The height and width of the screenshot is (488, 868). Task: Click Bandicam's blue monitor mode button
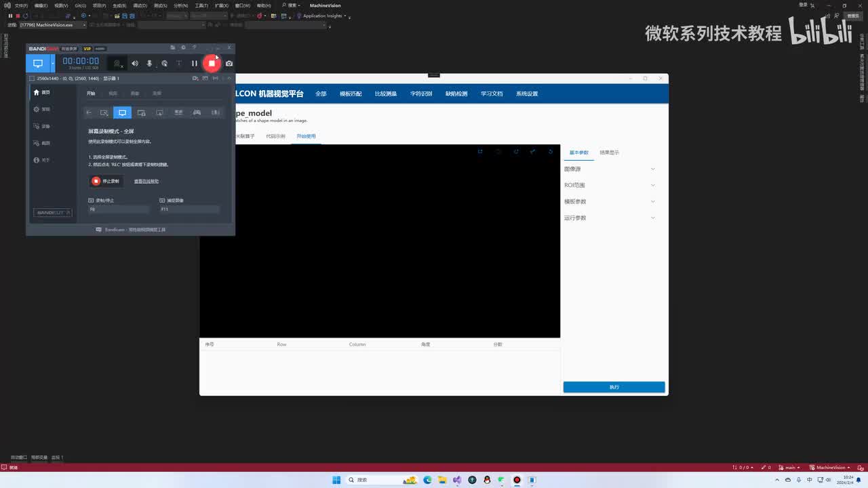click(38, 63)
